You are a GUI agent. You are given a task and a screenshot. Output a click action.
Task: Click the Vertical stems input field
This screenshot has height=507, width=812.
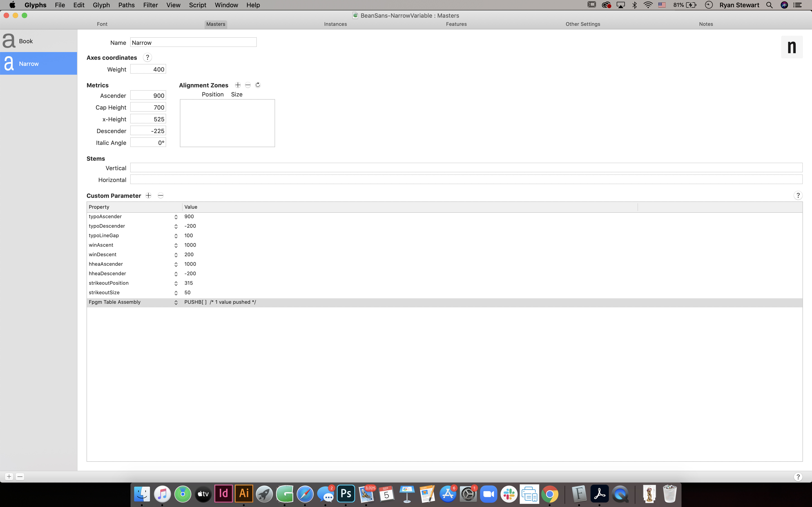pyautogui.click(x=466, y=168)
